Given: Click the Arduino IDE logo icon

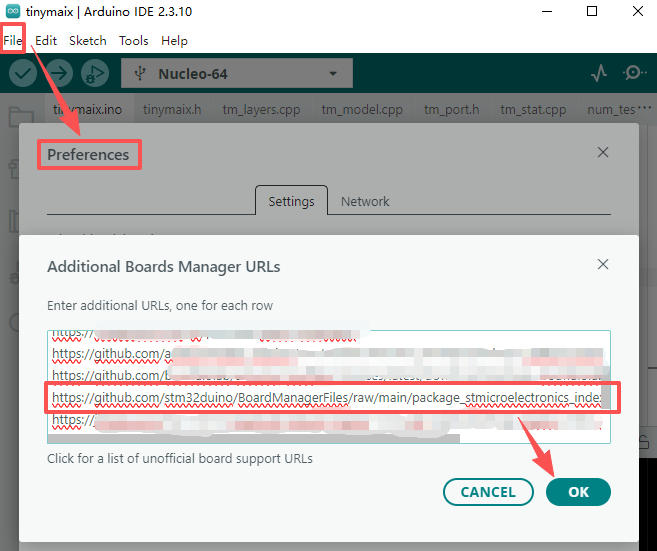Looking at the screenshot, I should click(x=13, y=11).
